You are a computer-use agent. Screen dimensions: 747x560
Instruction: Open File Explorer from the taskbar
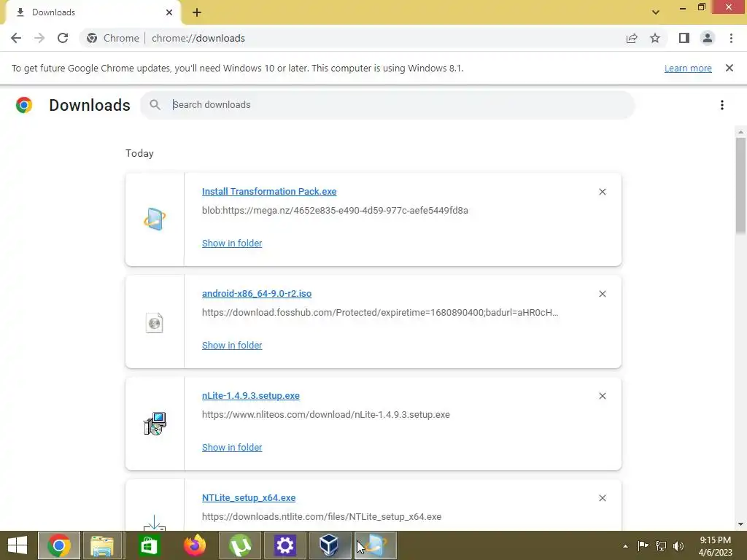(102, 545)
